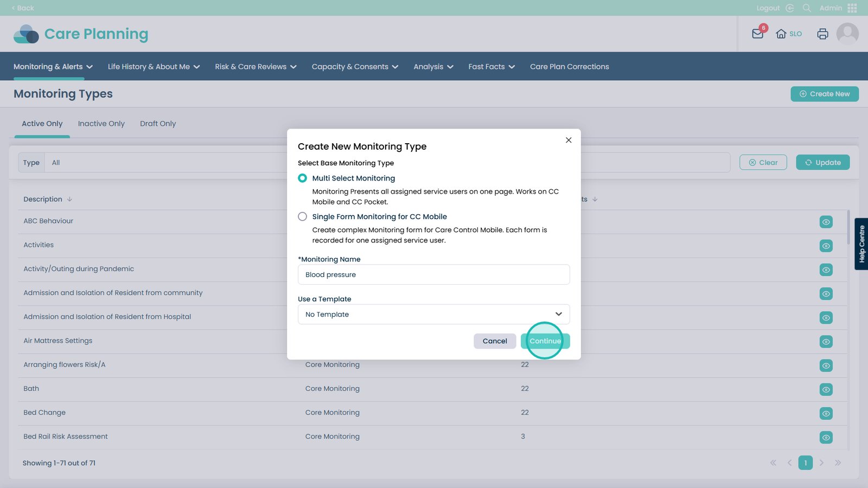Click the Monitoring Name input field
Screen dimensions: 868x488
tap(433, 275)
